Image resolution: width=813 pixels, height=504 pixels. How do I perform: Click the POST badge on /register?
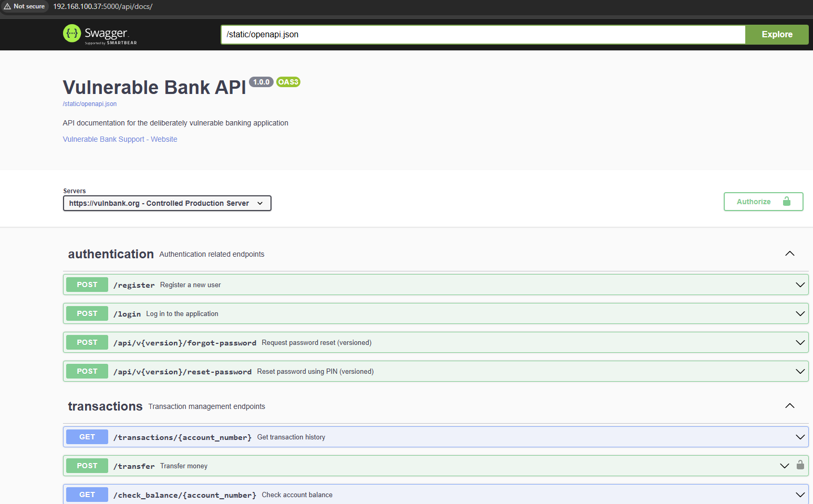click(x=87, y=285)
